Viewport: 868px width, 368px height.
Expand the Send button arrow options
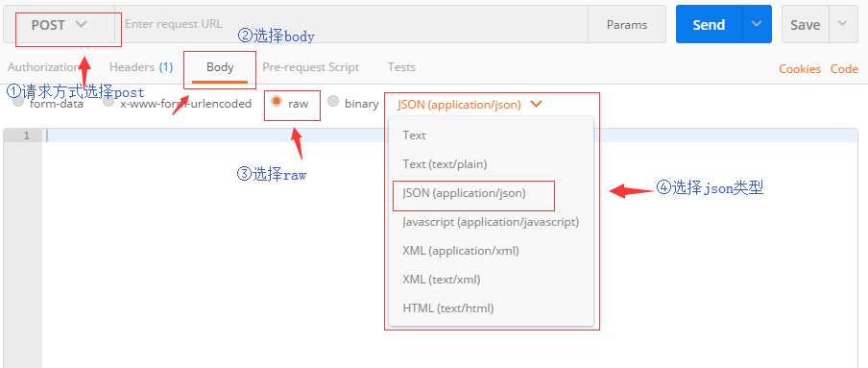[757, 24]
